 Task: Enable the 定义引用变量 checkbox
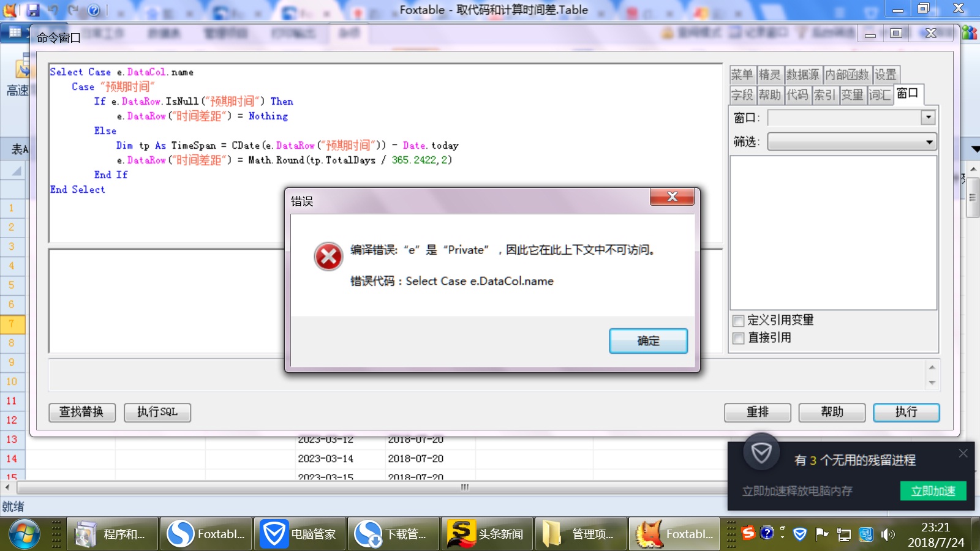click(x=739, y=321)
